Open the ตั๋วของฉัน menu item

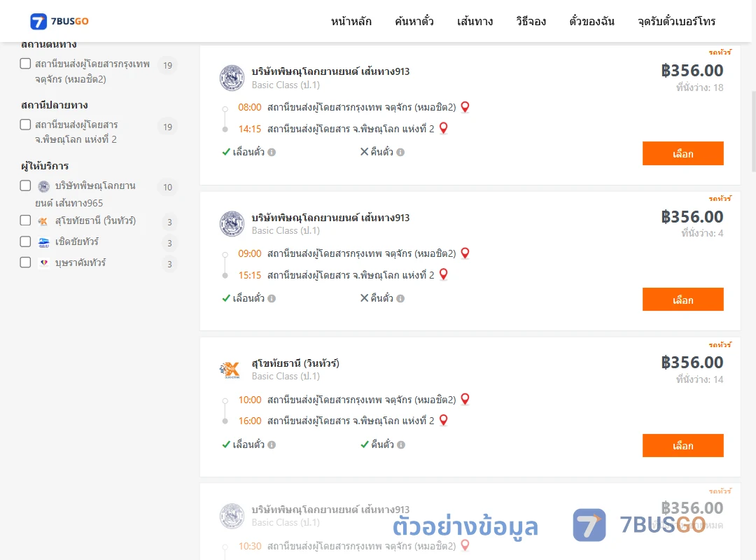click(591, 21)
